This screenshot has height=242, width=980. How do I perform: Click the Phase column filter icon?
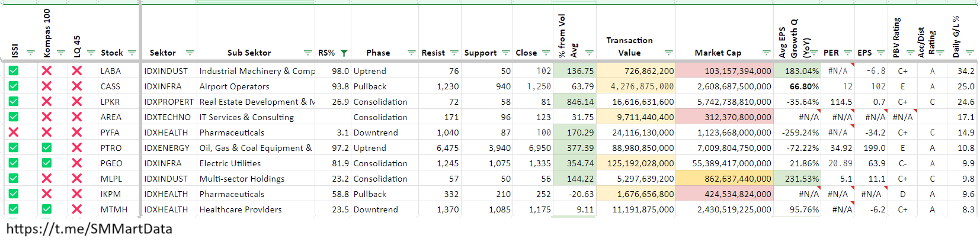[411, 53]
